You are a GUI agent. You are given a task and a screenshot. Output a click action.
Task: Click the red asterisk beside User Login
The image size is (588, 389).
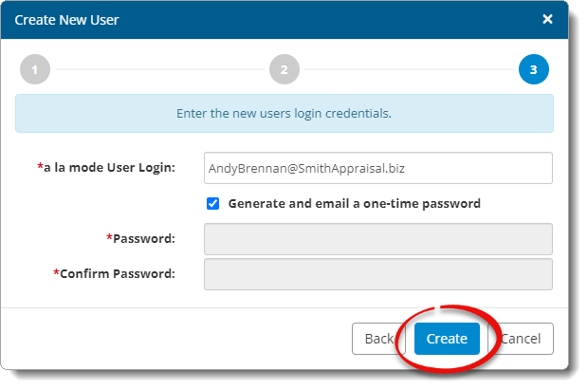click(40, 167)
